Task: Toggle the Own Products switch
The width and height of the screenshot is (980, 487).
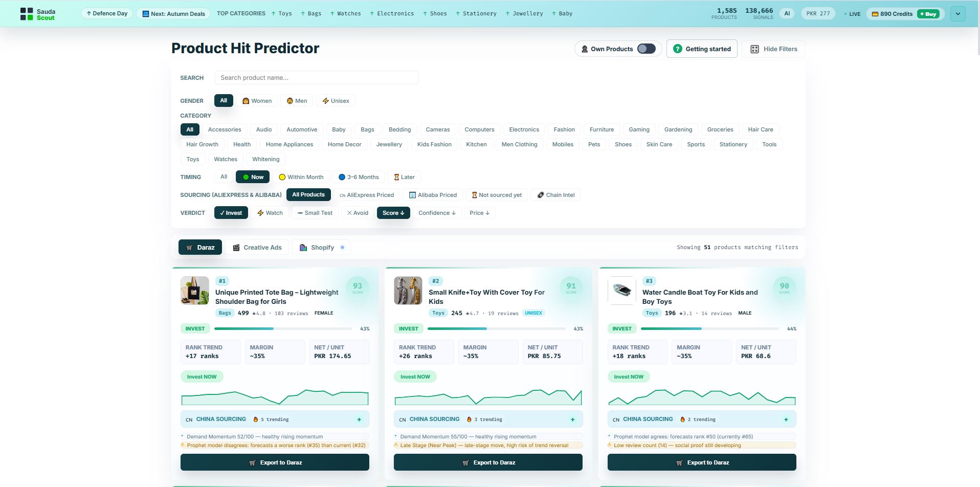Action: tap(646, 49)
